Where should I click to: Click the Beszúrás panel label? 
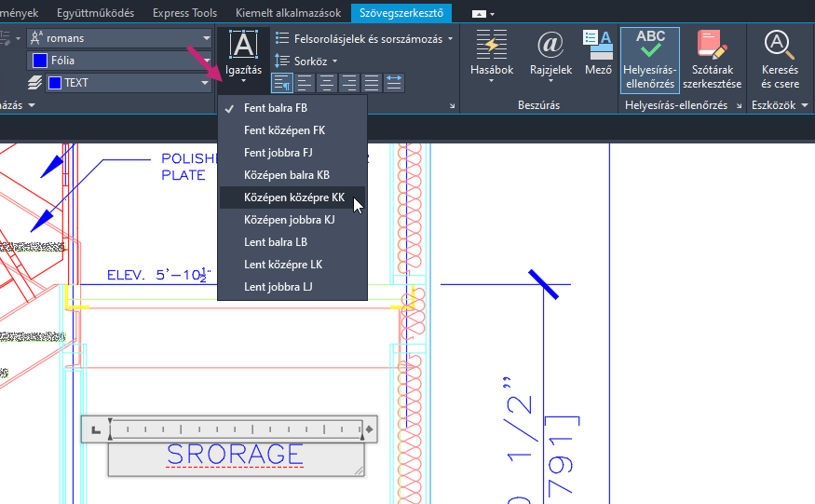click(538, 105)
